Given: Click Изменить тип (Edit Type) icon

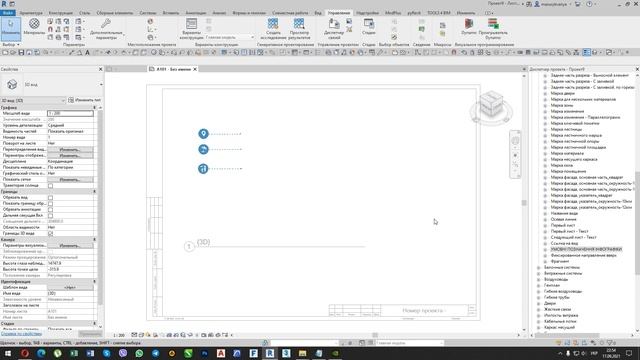Looking at the screenshot, I should coord(71,100).
